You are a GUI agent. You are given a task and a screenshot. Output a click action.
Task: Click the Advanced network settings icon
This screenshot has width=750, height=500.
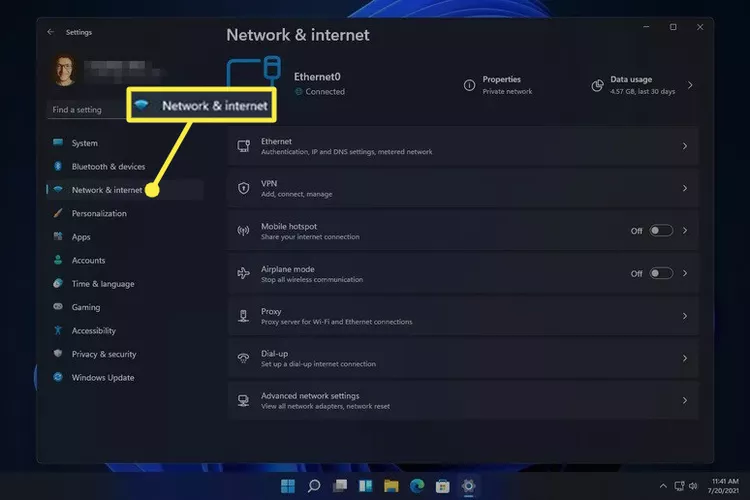[x=243, y=400]
